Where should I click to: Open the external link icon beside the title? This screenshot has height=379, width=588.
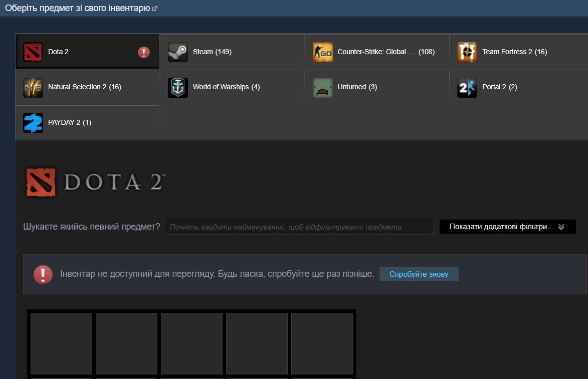(x=154, y=9)
